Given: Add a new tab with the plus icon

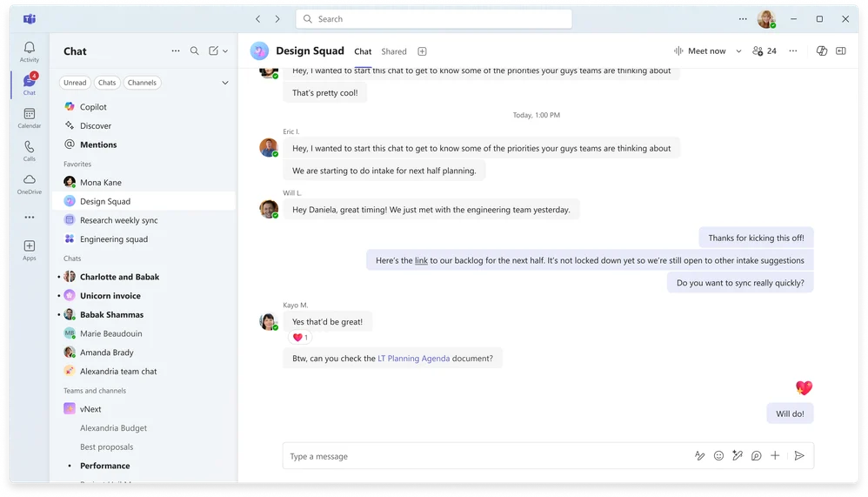Looking at the screenshot, I should point(423,51).
